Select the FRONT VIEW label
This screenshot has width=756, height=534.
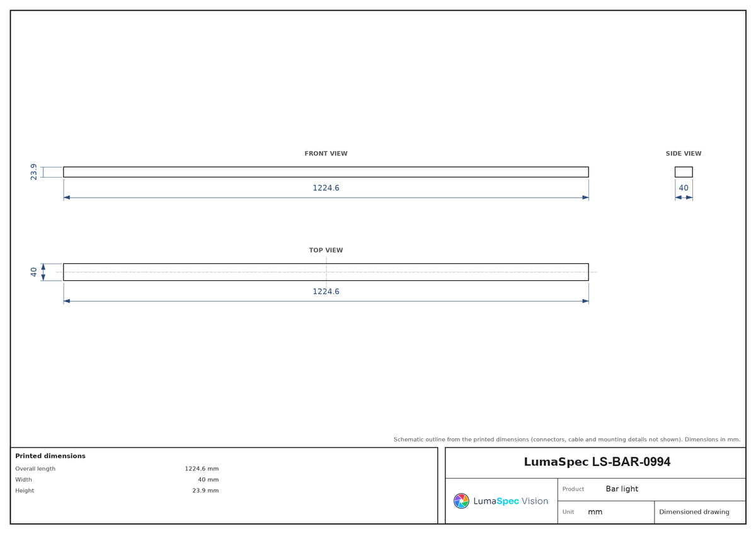click(326, 154)
